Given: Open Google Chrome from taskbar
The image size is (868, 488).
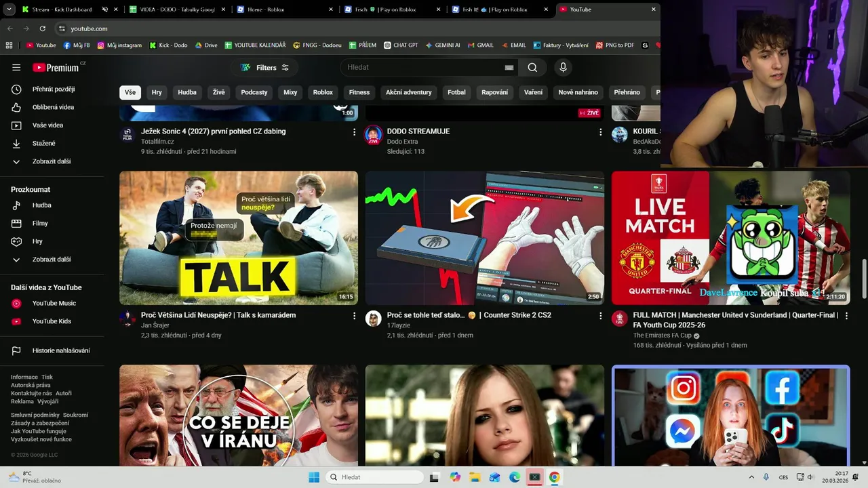Looking at the screenshot, I should tap(555, 477).
